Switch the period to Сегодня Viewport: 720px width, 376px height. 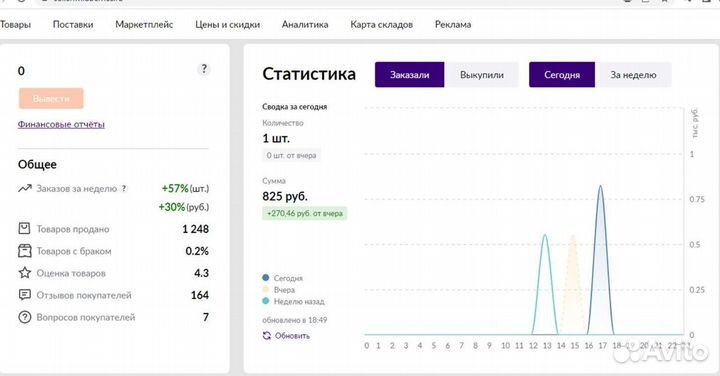562,75
